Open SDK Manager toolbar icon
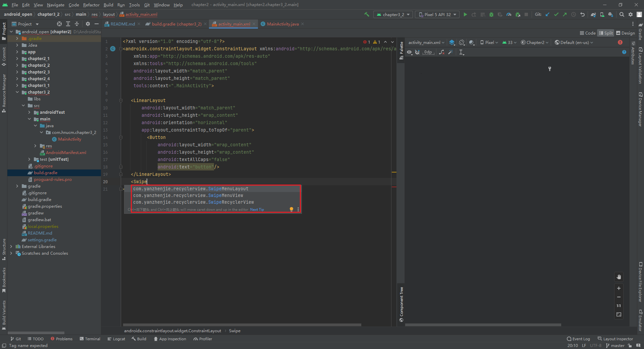644x349 pixels. click(611, 14)
